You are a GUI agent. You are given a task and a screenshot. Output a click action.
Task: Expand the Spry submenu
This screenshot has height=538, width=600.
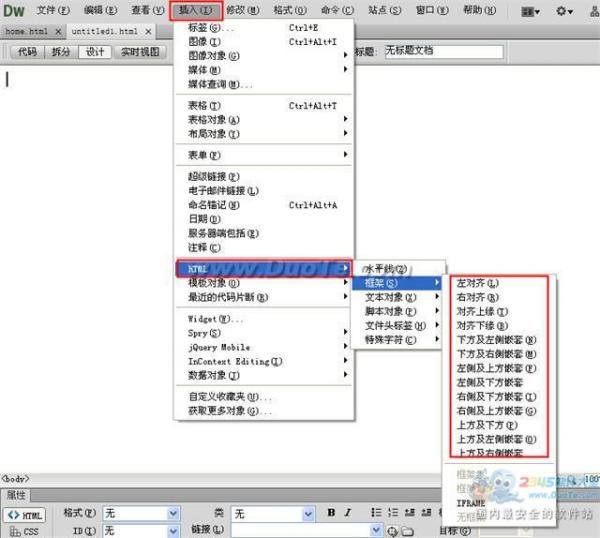265,333
